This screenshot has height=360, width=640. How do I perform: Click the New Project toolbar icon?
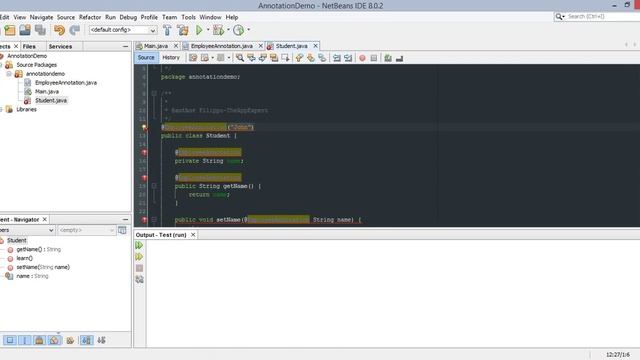tap(9, 30)
